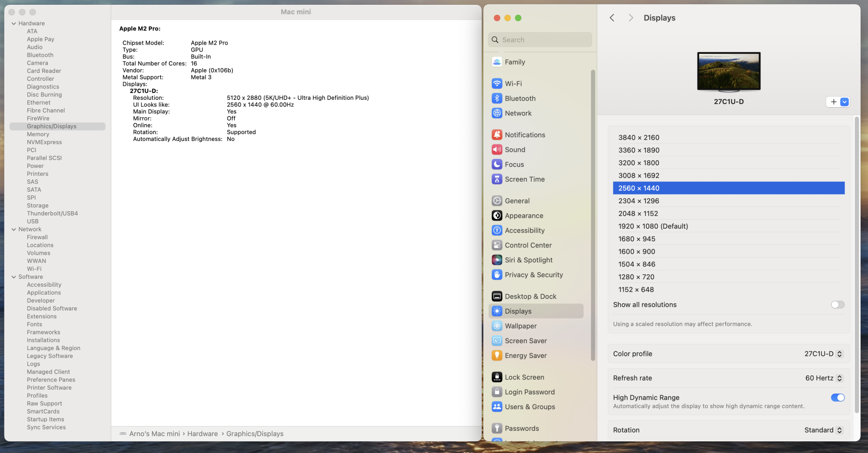868x453 pixels.
Task: Click the Notifications bell icon
Action: click(497, 135)
